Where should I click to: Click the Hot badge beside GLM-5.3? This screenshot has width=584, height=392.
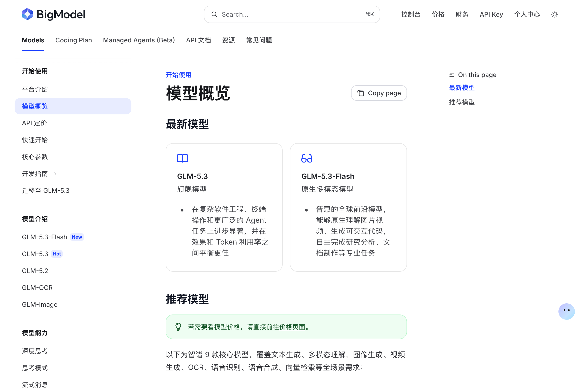coord(57,254)
